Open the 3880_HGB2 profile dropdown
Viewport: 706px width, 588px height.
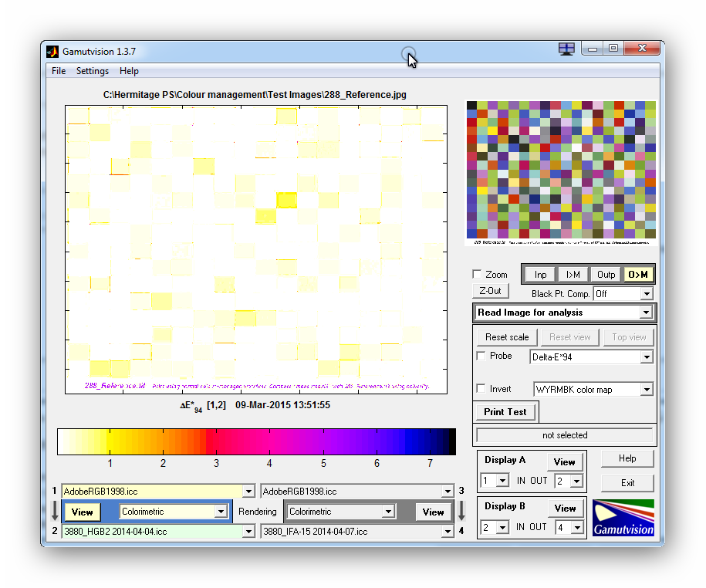click(248, 531)
